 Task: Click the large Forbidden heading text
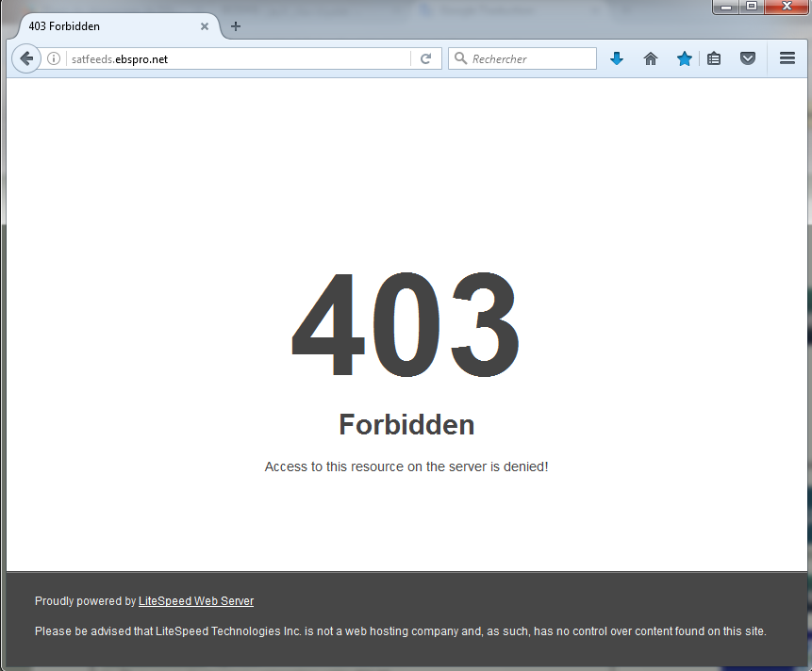406,425
